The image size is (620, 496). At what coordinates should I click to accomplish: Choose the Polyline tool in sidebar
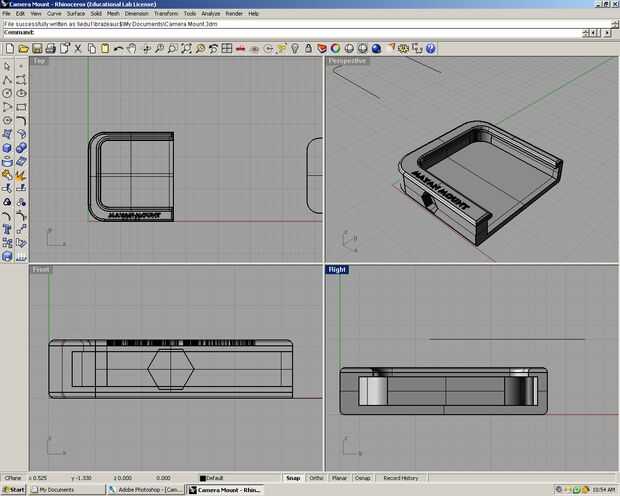(7, 80)
